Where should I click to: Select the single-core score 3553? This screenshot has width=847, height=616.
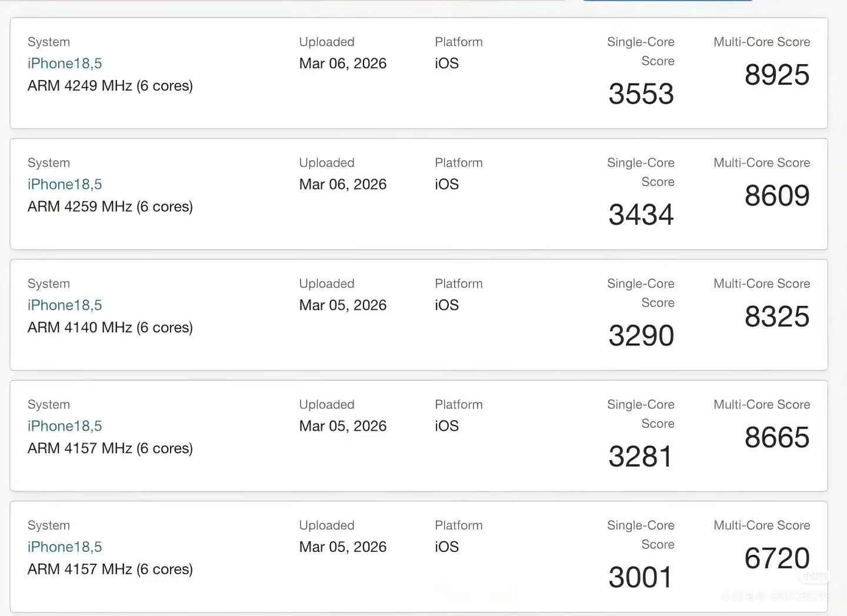(641, 94)
